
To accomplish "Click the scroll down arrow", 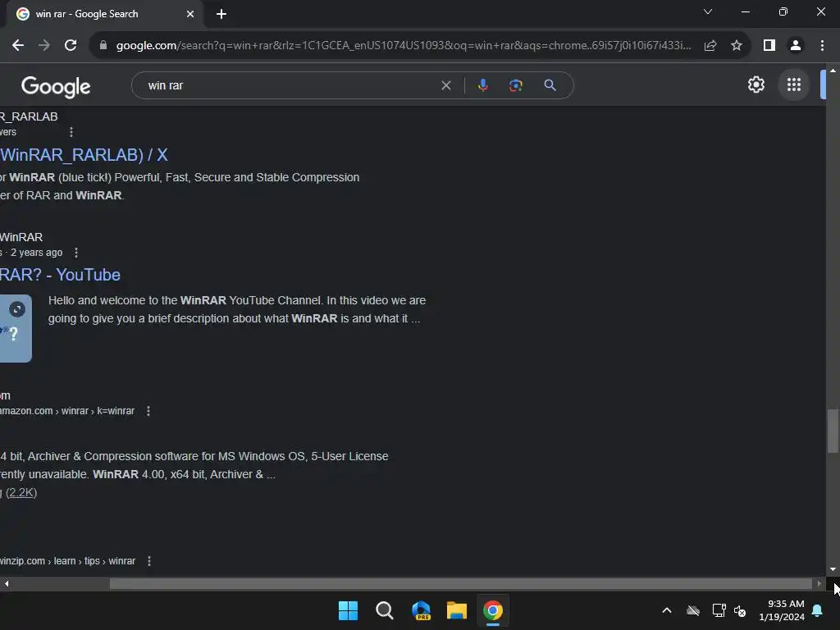I will [833, 569].
